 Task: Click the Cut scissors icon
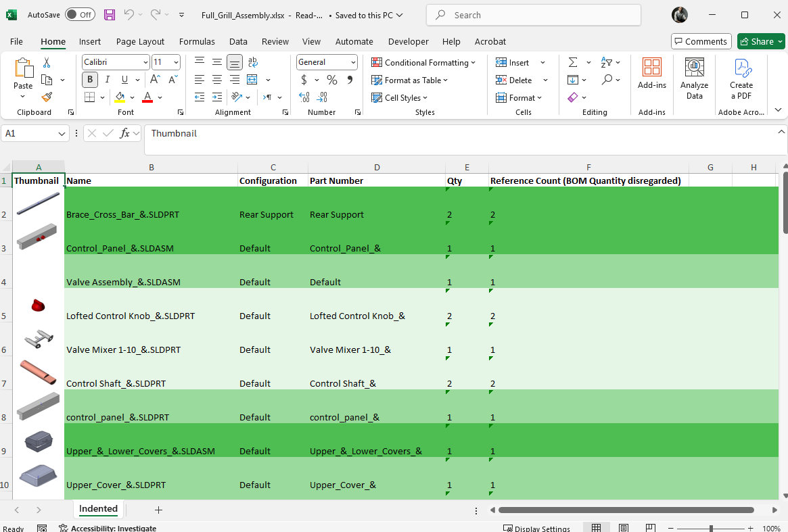47,62
